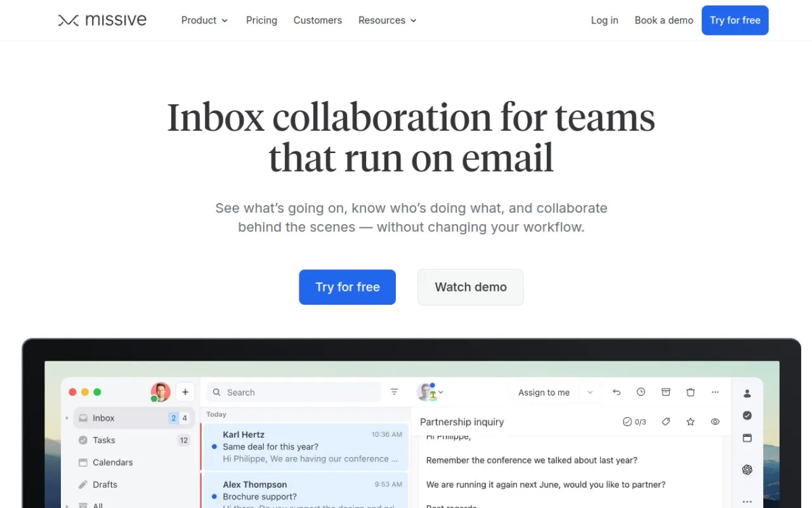This screenshot has width=812, height=508.
Task: Click the label tag icon
Action: [x=665, y=422]
